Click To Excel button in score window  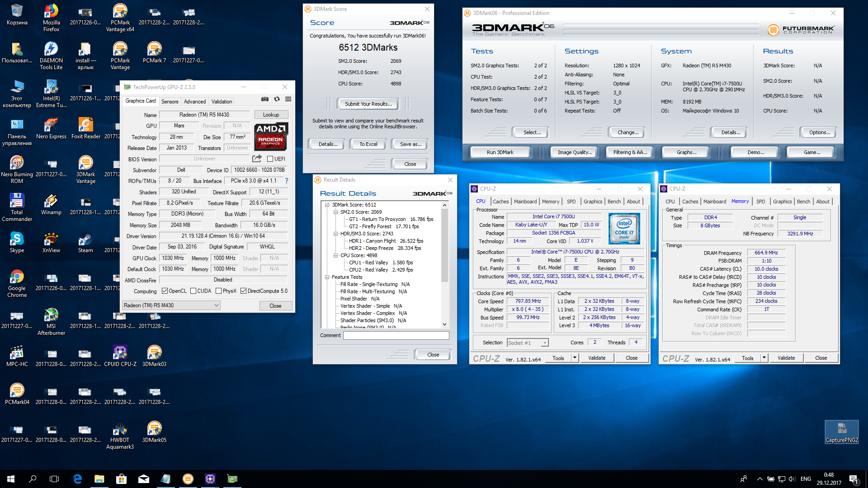368,144
